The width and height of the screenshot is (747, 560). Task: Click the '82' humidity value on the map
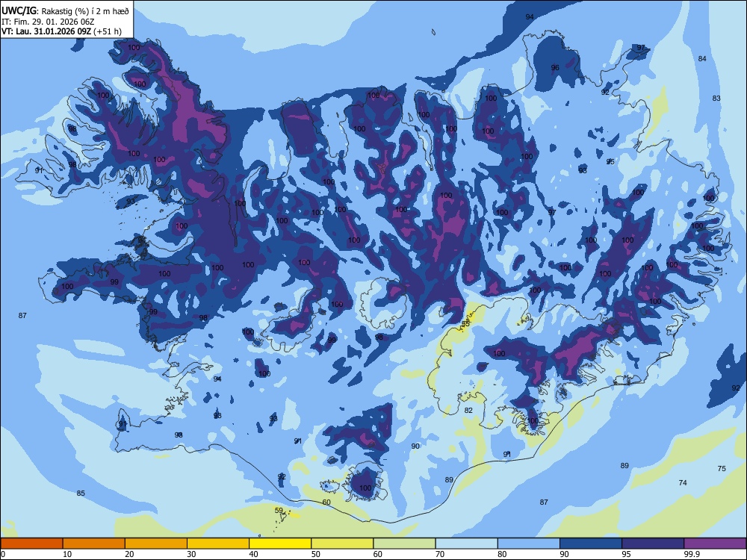tap(468, 410)
